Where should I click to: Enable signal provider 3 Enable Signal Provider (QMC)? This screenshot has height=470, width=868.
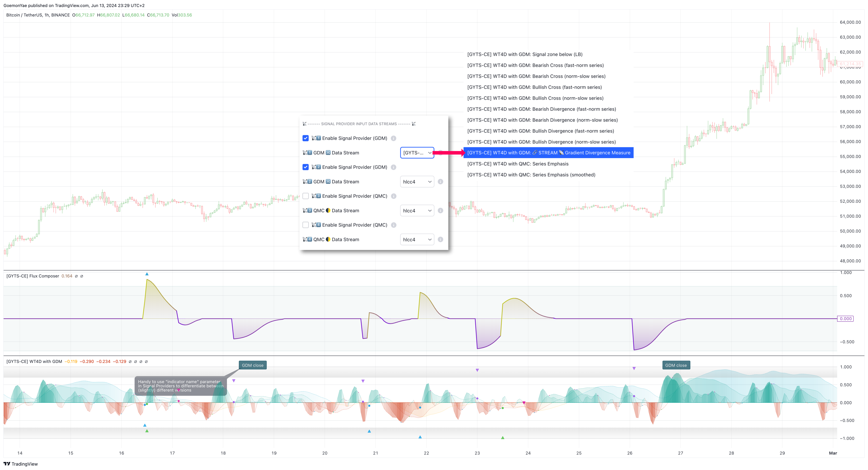pos(306,196)
